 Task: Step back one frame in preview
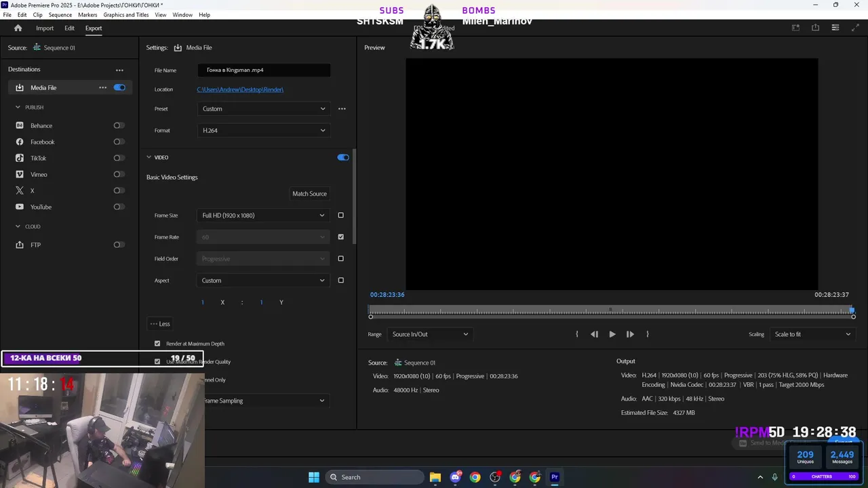594,334
